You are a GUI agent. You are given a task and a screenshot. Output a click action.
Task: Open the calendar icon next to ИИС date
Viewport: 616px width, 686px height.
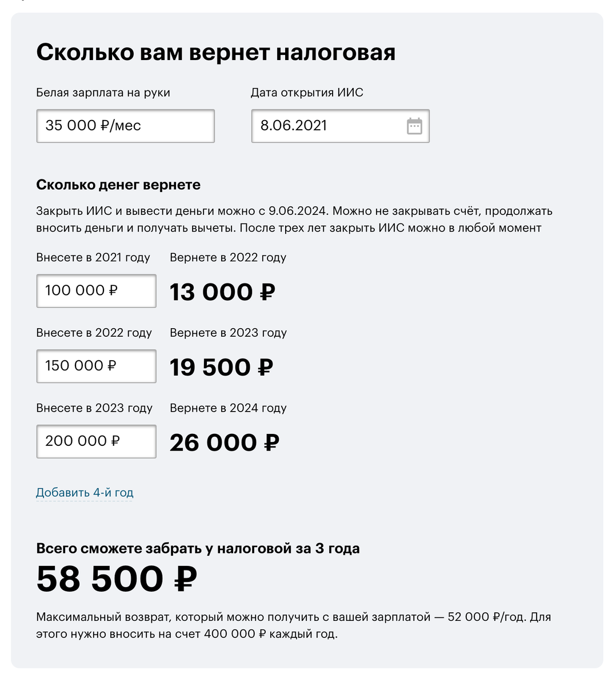[x=415, y=126]
